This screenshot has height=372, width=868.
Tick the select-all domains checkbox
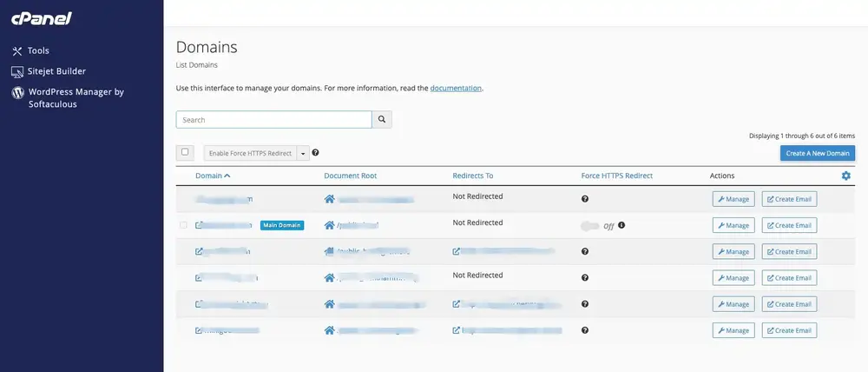185,152
